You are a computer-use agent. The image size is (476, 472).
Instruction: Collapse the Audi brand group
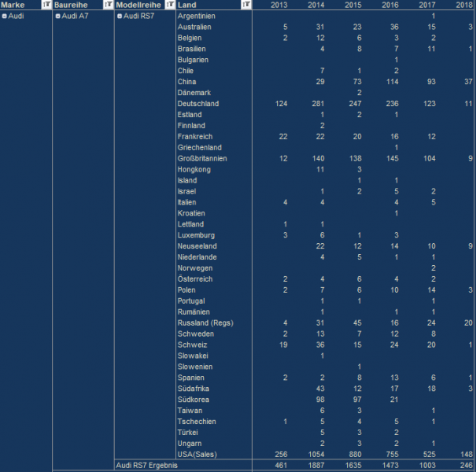coord(4,16)
